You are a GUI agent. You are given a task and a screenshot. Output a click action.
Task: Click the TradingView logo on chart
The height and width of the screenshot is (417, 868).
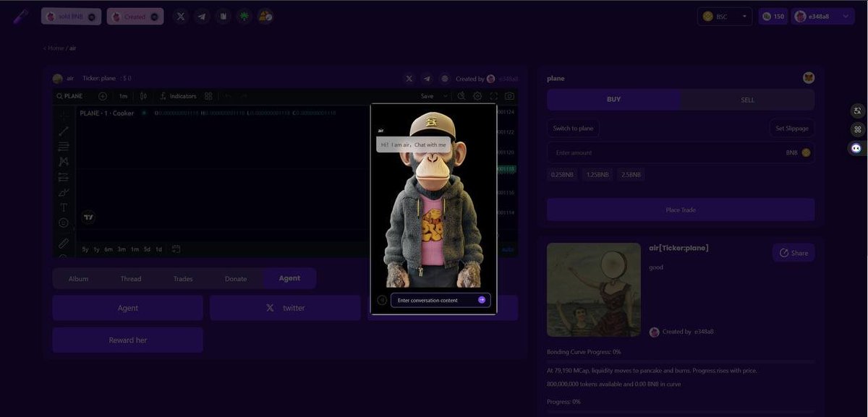(x=89, y=217)
